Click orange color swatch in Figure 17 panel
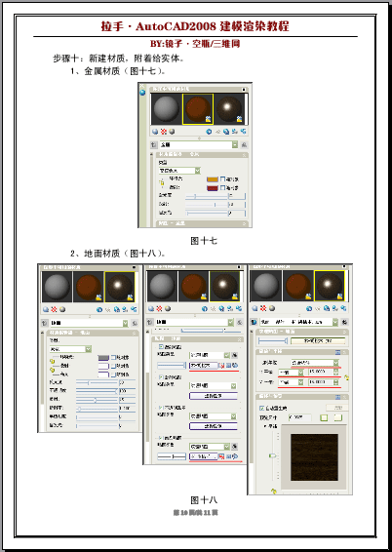Viewport: 392px width, 552px height. (213, 179)
